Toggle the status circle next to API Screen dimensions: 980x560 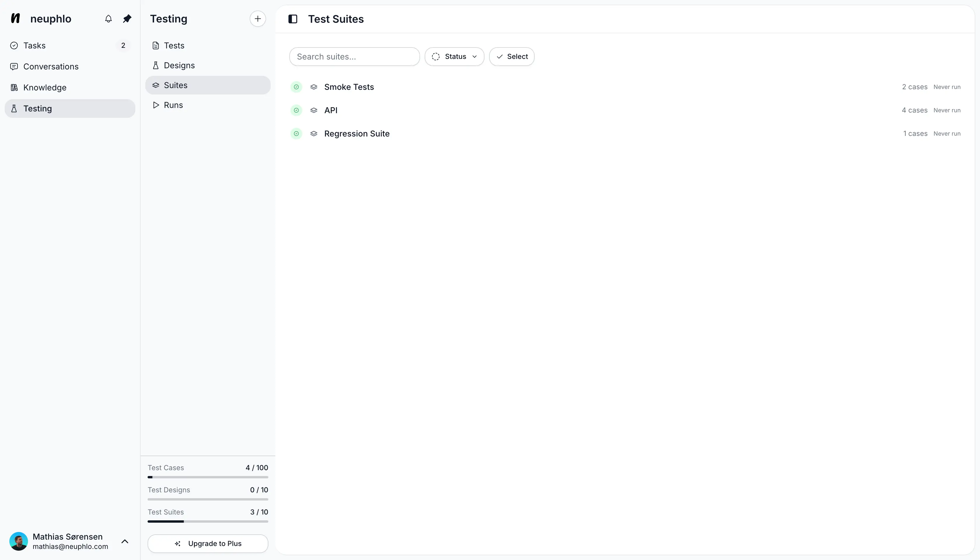tap(296, 110)
